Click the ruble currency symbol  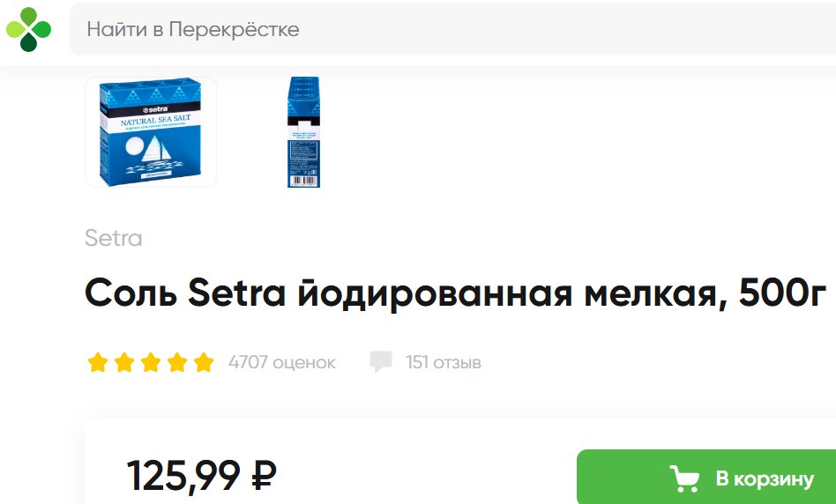pyautogui.click(x=264, y=476)
